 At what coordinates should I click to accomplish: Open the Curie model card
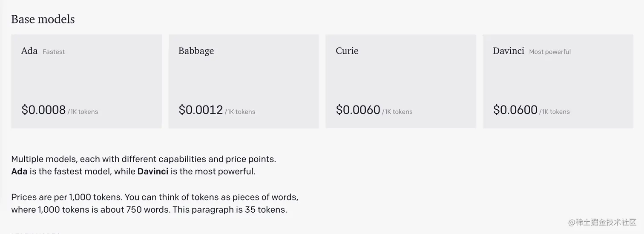(401, 81)
